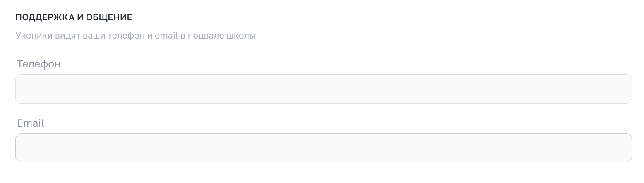Focus the email address text box
The height and width of the screenshot is (183, 644).
tap(323, 148)
